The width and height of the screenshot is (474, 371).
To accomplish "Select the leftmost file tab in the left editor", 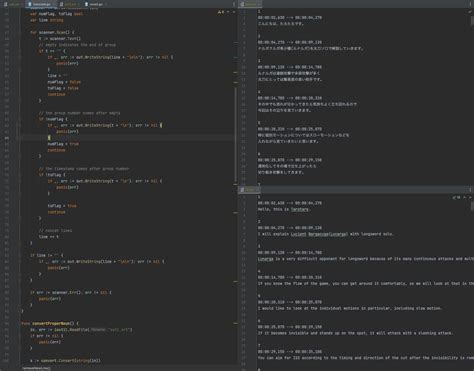I will click(13, 4).
